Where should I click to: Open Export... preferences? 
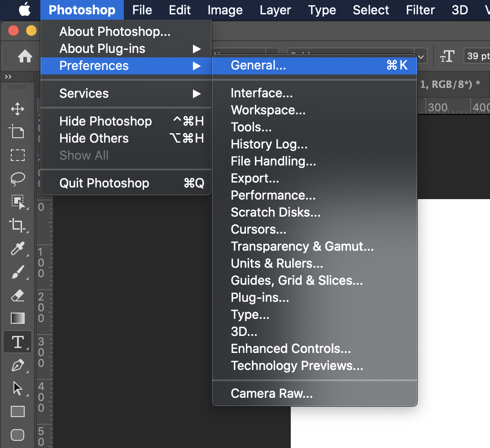point(315,178)
